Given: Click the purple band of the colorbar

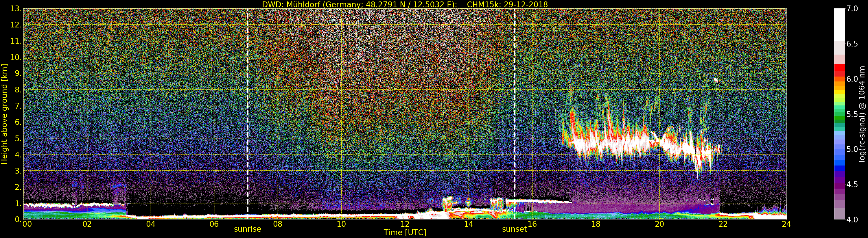Looking at the screenshot, I should [839, 185].
